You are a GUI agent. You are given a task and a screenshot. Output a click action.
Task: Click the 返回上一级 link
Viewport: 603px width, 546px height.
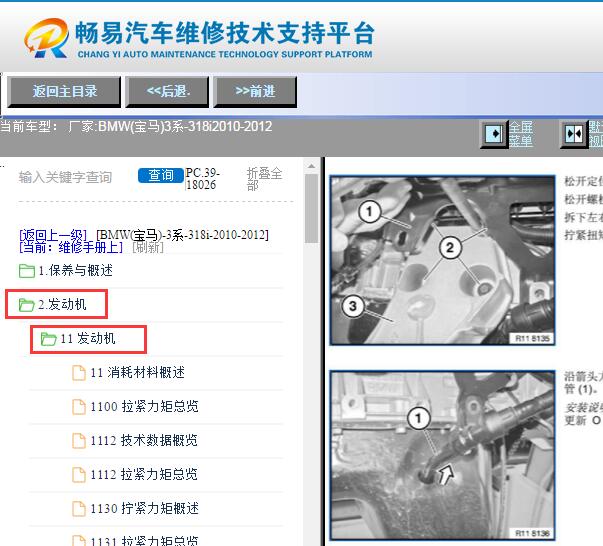53,235
